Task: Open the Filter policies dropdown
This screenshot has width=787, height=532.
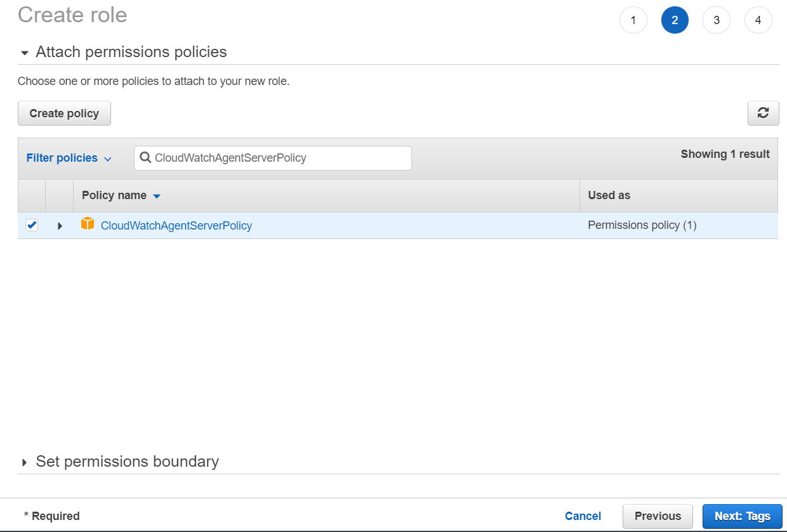Action: coord(69,158)
